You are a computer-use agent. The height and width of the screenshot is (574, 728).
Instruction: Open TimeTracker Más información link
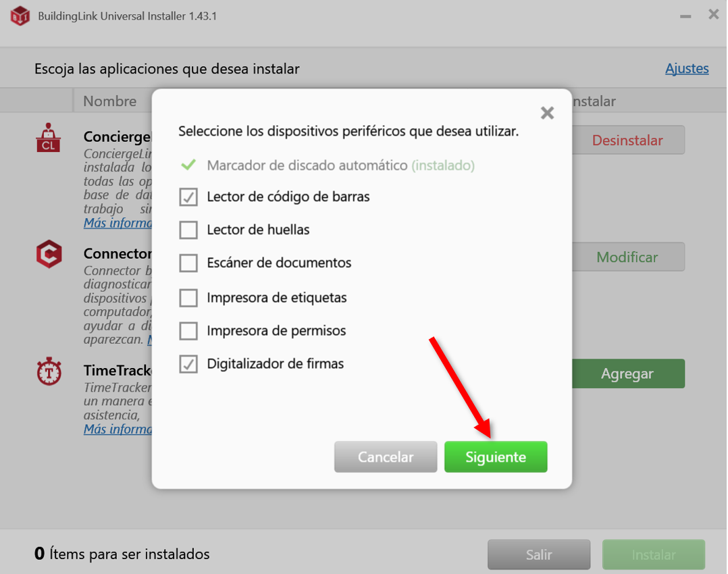click(x=118, y=429)
